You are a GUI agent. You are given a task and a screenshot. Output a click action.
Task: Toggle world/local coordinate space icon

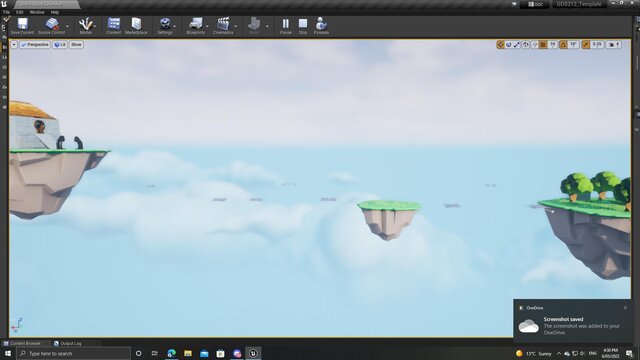coord(526,44)
